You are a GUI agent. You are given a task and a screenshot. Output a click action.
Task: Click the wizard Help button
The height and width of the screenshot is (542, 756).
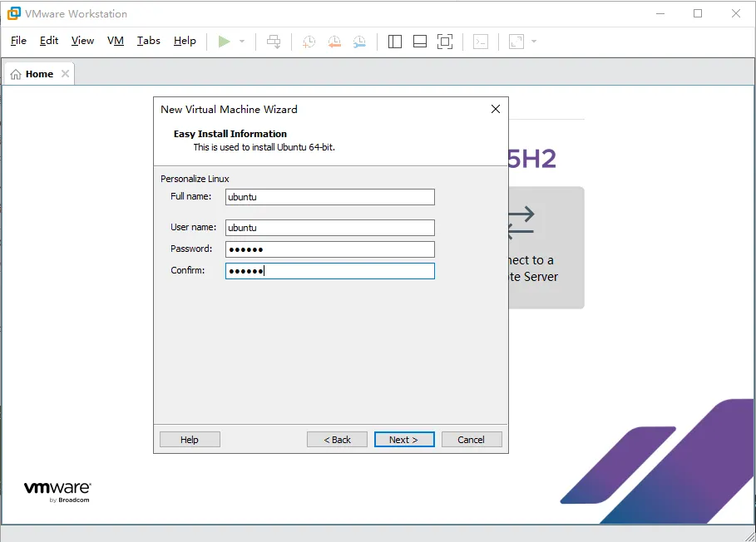click(190, 440)
